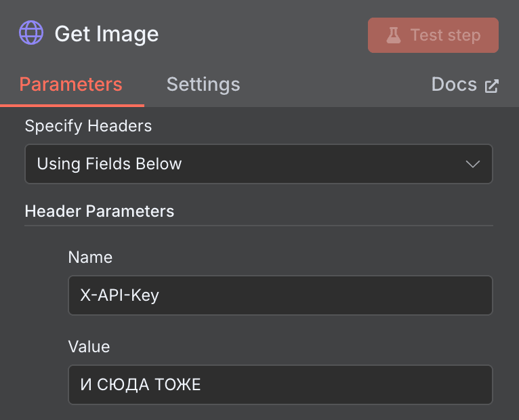Screen dimensions: 519x420
Task: Open the "Using Fields Below" dropdown
Action: [x=257, y=164]
